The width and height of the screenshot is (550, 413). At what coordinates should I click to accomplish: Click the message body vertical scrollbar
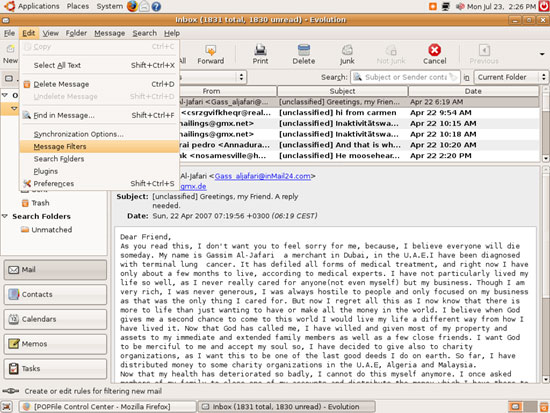tap(545, 274)
